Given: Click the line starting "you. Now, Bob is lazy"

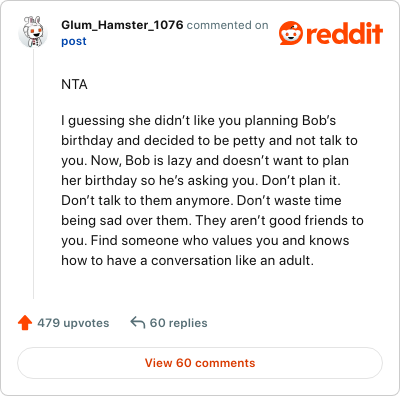Looking at the screenshot, I should (x=205, y=161).
